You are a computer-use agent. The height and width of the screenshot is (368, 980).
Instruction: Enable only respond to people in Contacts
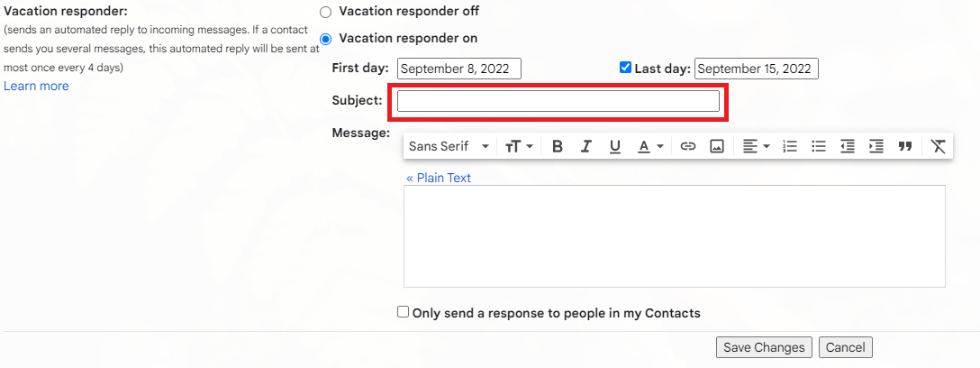pyautogui.click(x=404, y=312)
